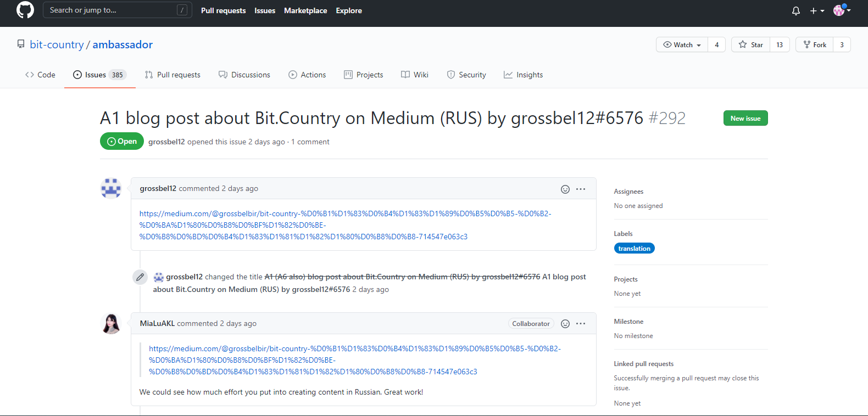The width and height of the screenshot is (868, 416).
Task: Go to global Pull requests page
Action: point(224,10)
